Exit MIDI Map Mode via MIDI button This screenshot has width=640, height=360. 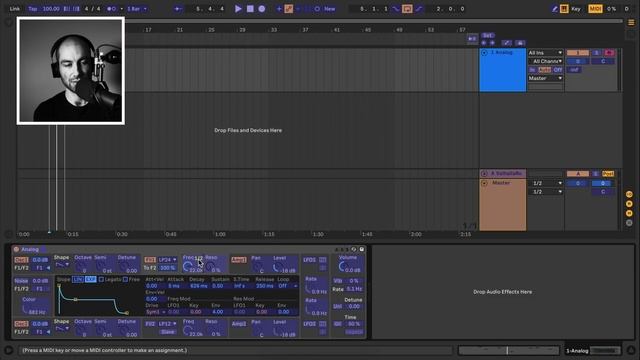coord(595,9)
